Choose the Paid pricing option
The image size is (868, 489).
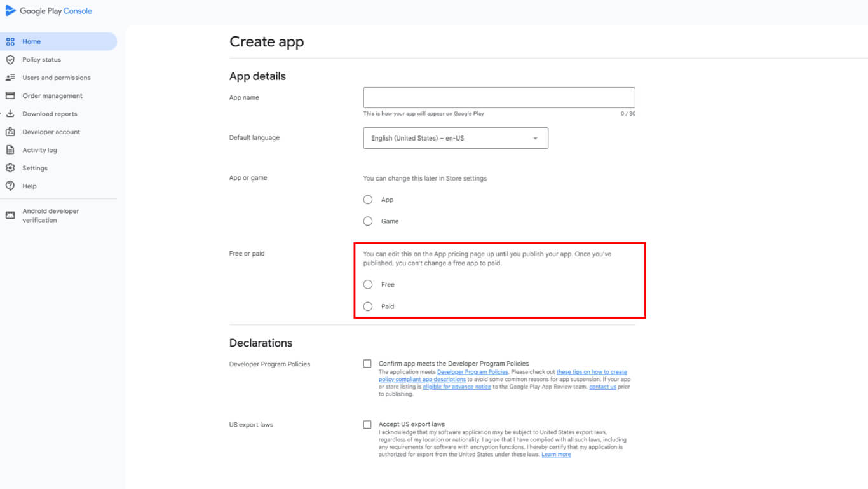click(x=368, y=306)
